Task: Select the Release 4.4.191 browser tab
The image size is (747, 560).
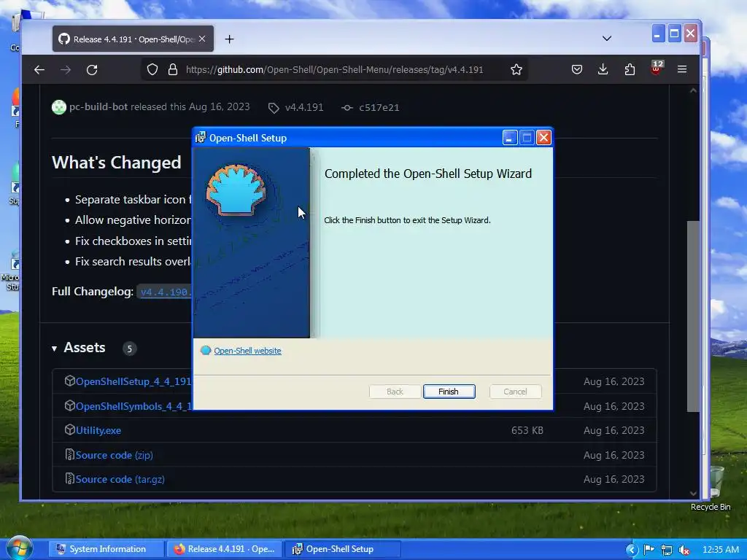Action: [x=133, y=39]
